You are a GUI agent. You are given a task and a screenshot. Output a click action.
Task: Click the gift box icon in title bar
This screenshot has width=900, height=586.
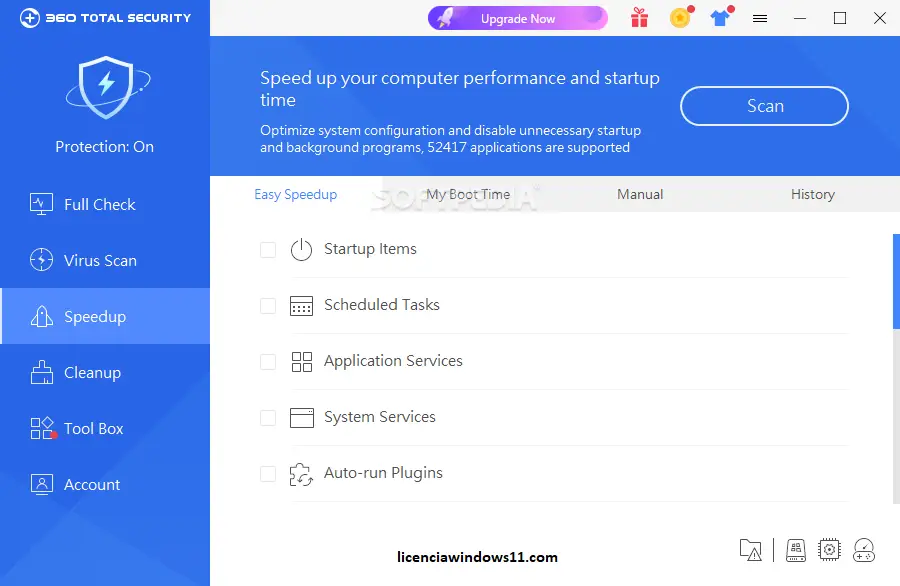[639, 18]
